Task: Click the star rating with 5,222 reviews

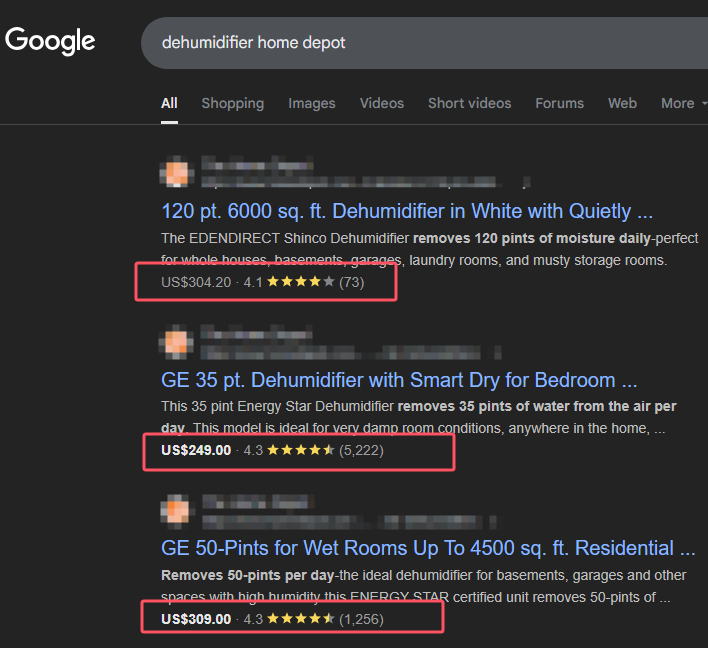Action: [313, 450]
